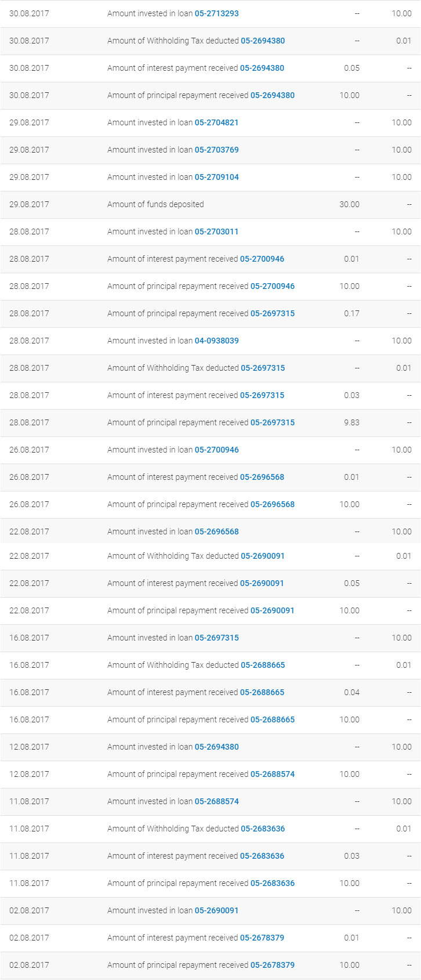The width and height of the screenshot is (421, 980).
Task: Click 05-2688574 principal repayment link
Action: coord(273,774)
